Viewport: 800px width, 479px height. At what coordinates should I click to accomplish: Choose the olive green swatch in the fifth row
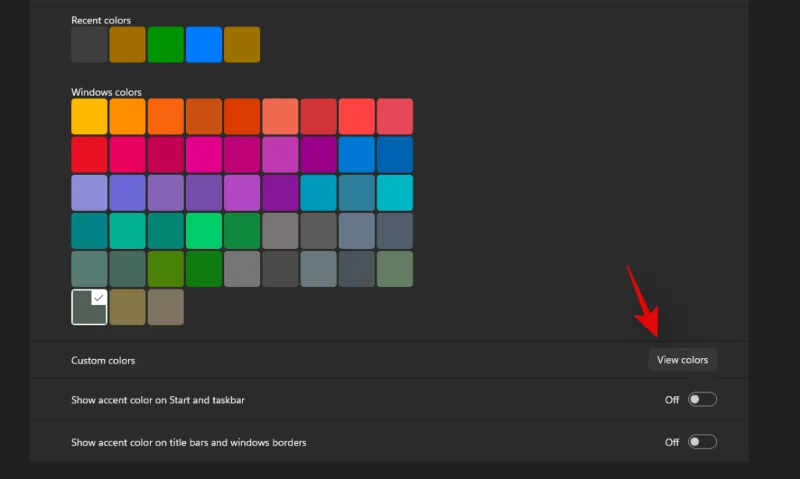(165, 269)
